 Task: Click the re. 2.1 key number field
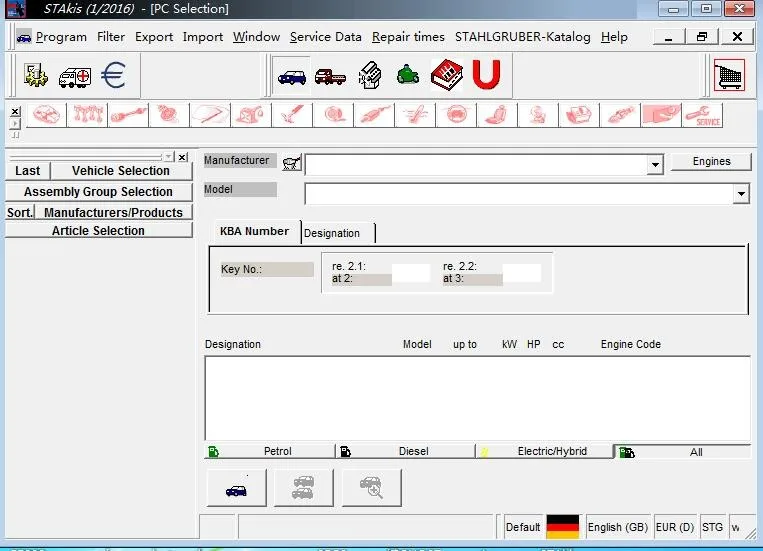(411, 273)
